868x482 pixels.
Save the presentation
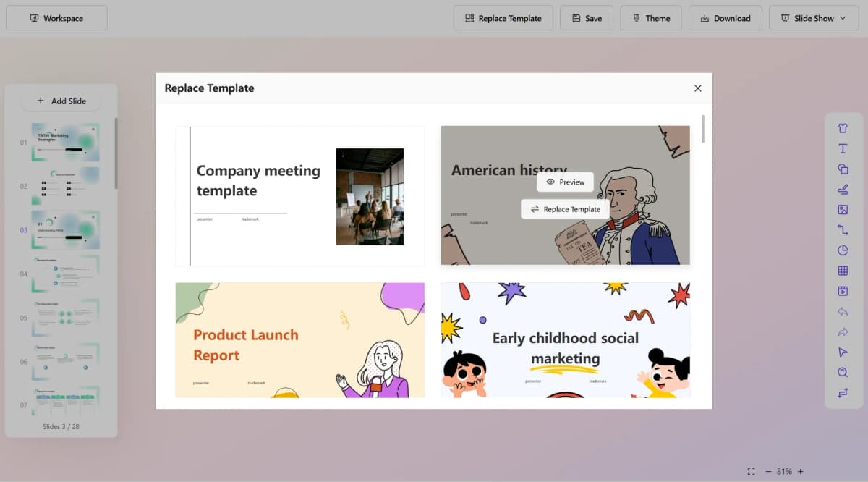[586, 18]
